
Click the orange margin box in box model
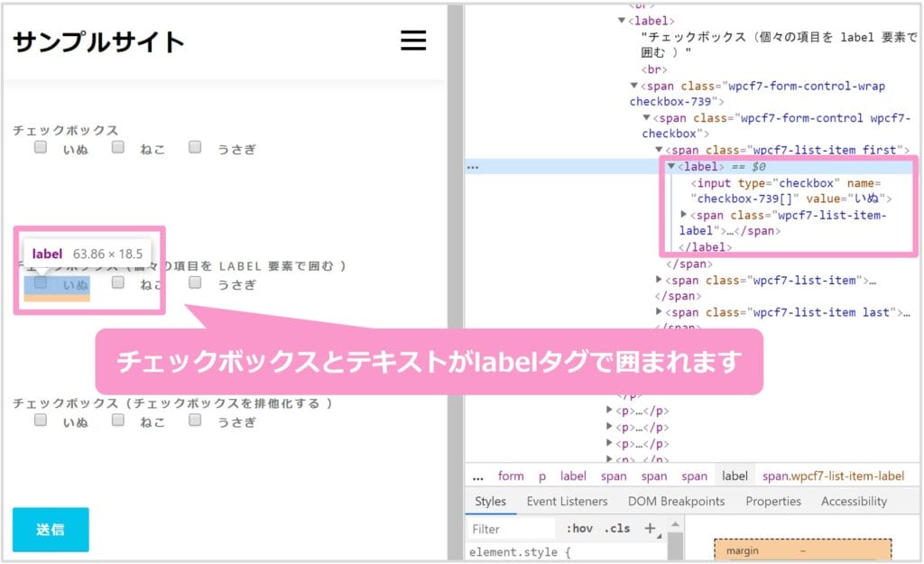[x=802, y=550]
